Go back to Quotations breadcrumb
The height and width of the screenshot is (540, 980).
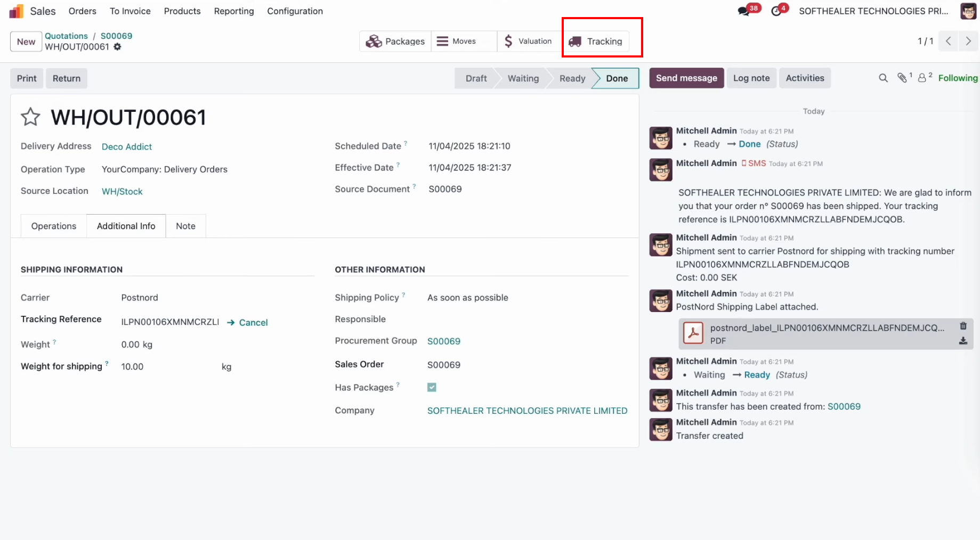point(66,36)
